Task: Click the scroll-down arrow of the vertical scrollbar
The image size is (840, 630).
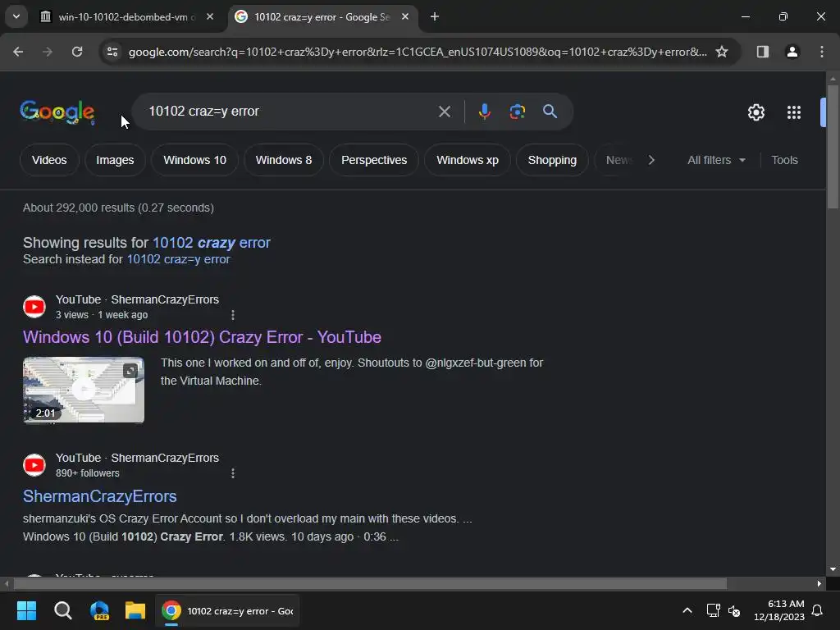Action: coord(833,569)
